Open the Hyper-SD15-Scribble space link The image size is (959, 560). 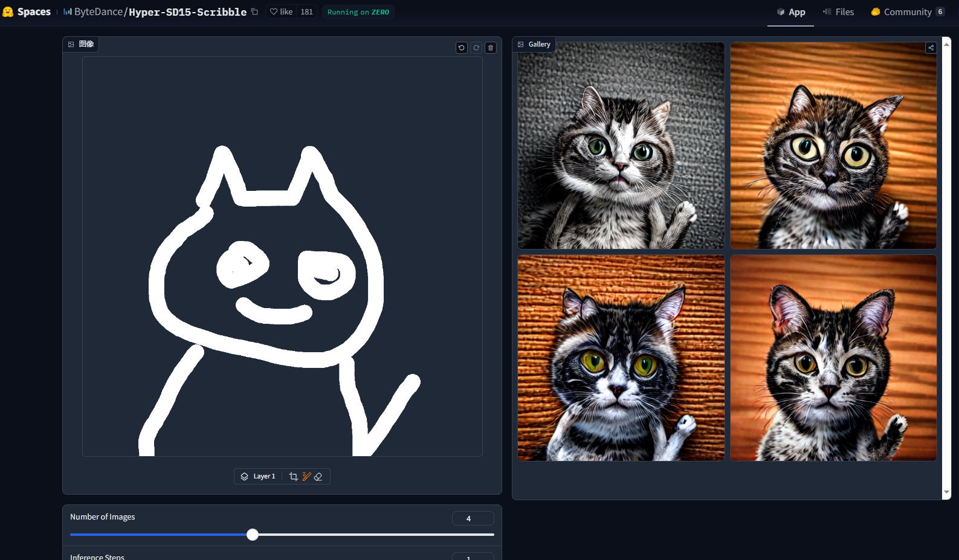click(x=187, y=12)
